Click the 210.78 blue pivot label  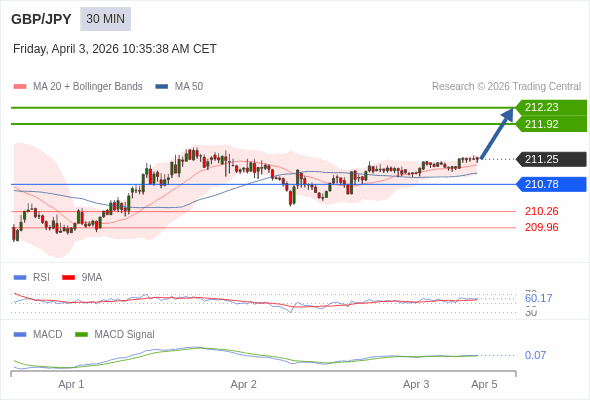coord(551,184)
